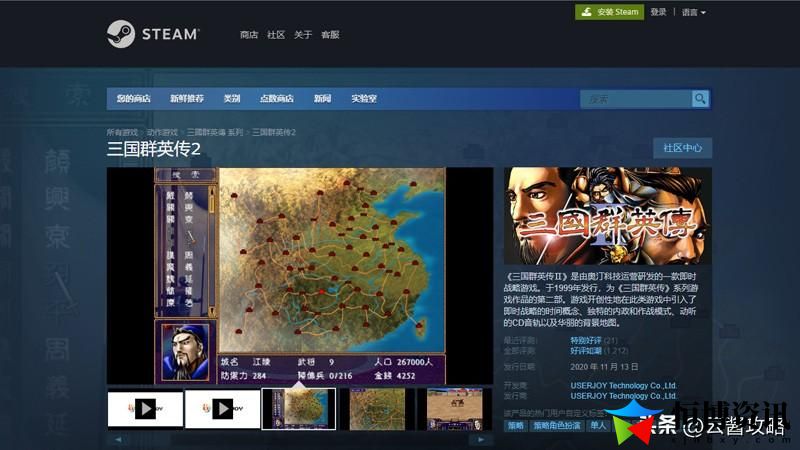The image size is (800, 450).
Task: Click the right arrow of thumbnail strip
Action: (x=481, y=439)
